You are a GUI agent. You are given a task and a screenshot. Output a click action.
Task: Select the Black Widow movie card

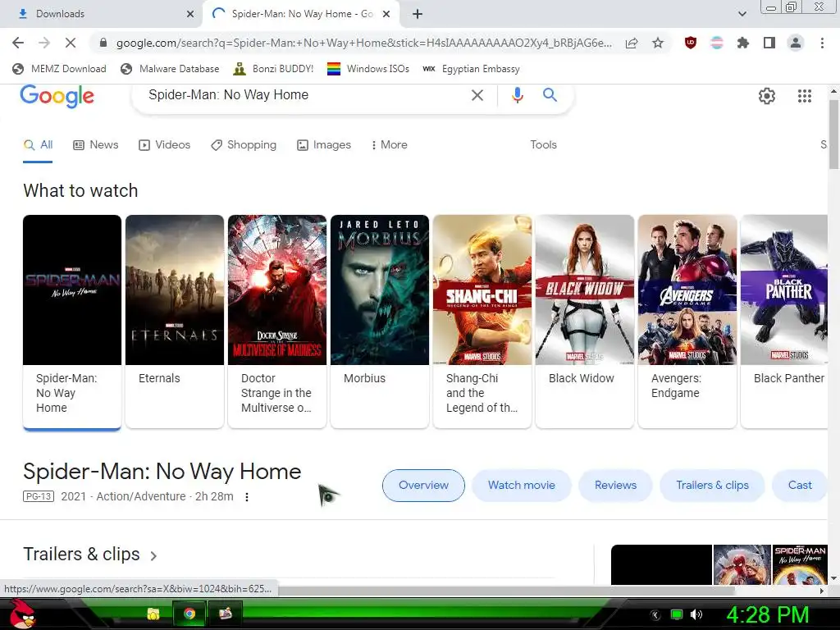[x=585, y=322]
